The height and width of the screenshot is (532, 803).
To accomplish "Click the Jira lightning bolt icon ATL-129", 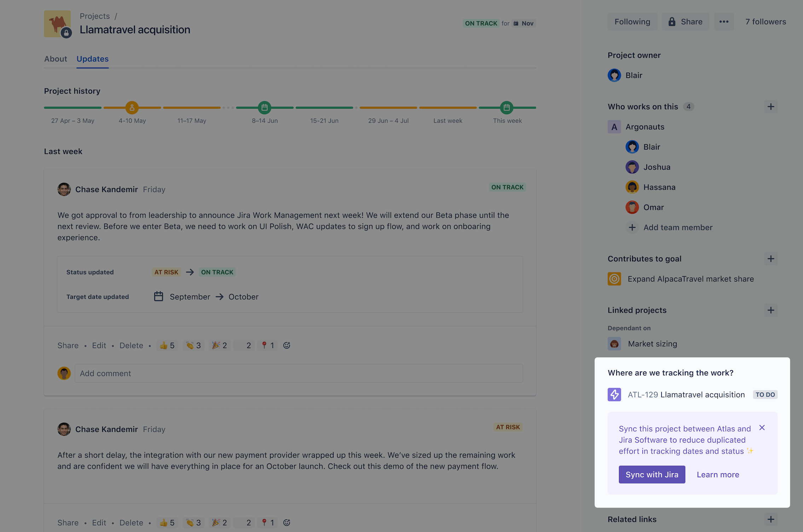I will [x=614, y=394].
